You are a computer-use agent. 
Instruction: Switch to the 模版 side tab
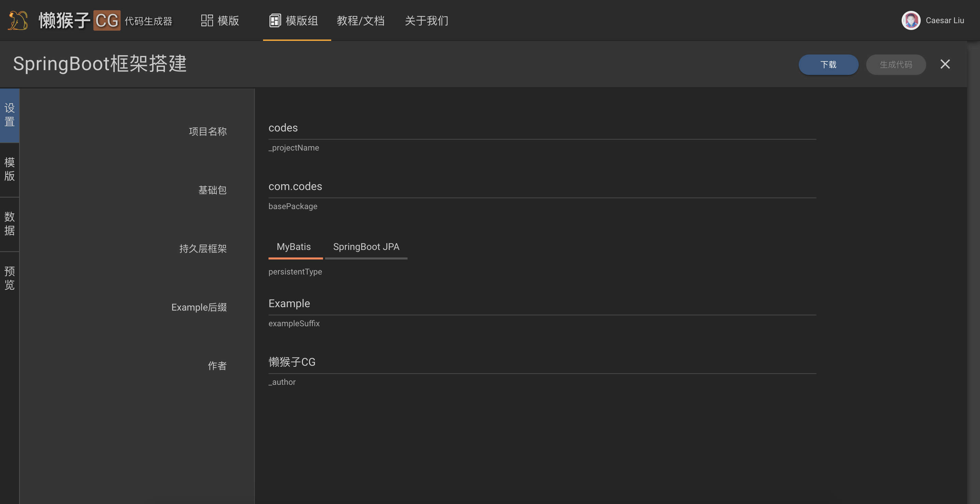point(10,169)
